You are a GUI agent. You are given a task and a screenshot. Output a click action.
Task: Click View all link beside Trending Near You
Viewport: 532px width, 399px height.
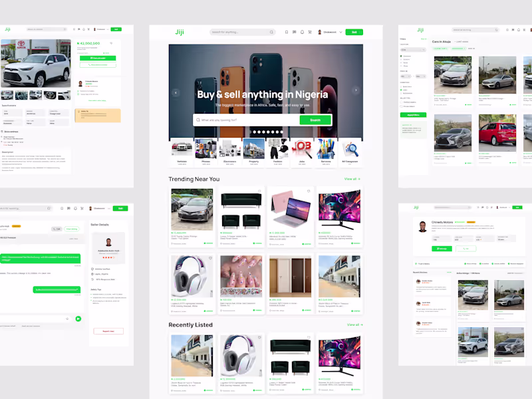click(x=352, y=179)
